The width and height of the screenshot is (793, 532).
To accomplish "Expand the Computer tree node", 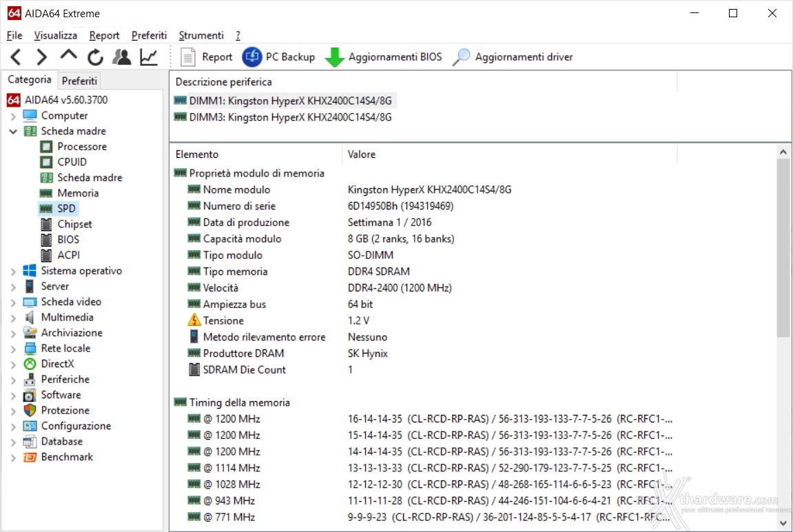I will [x=13, y=116].
